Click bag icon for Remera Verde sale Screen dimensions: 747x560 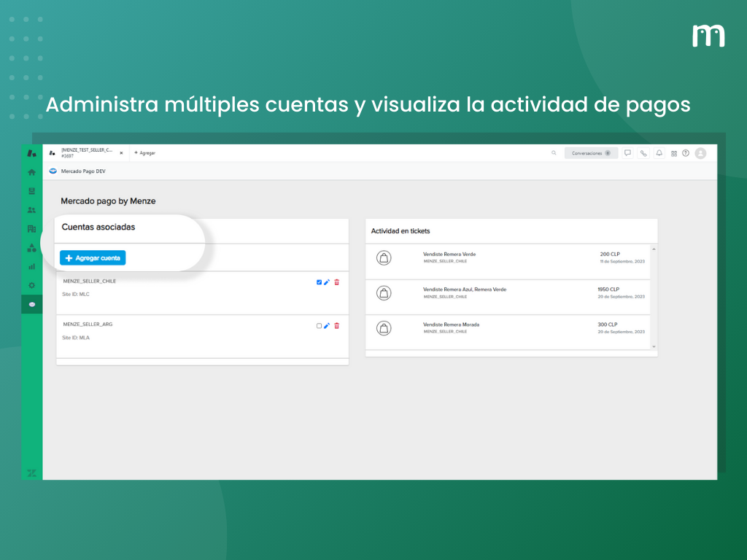coord(384,257)
